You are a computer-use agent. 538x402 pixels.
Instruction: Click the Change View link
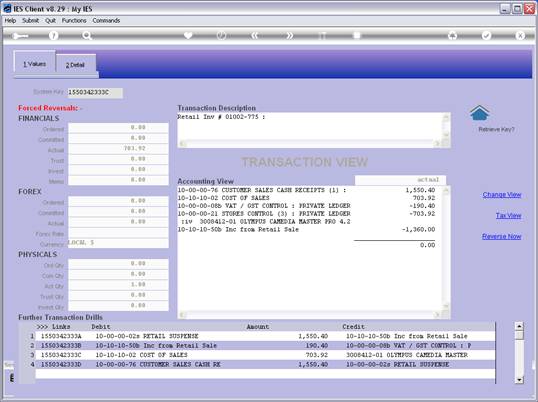[x=502, y=194]
